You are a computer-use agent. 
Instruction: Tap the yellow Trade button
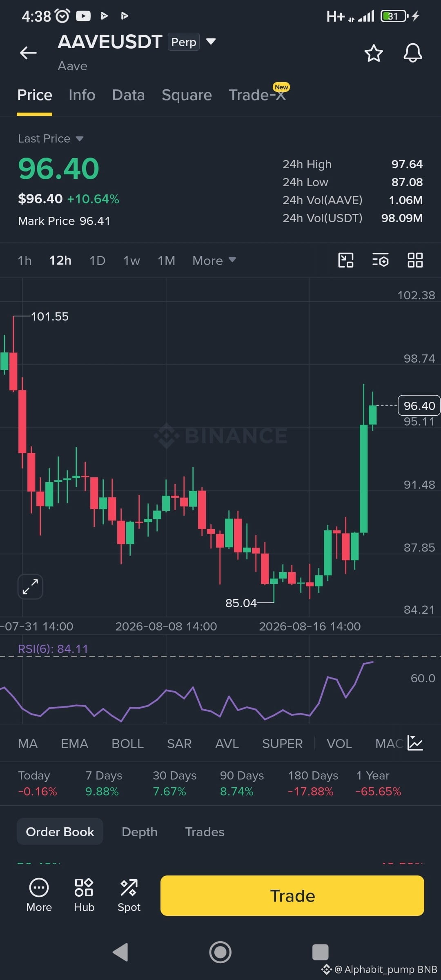click(x=292, y=895)
